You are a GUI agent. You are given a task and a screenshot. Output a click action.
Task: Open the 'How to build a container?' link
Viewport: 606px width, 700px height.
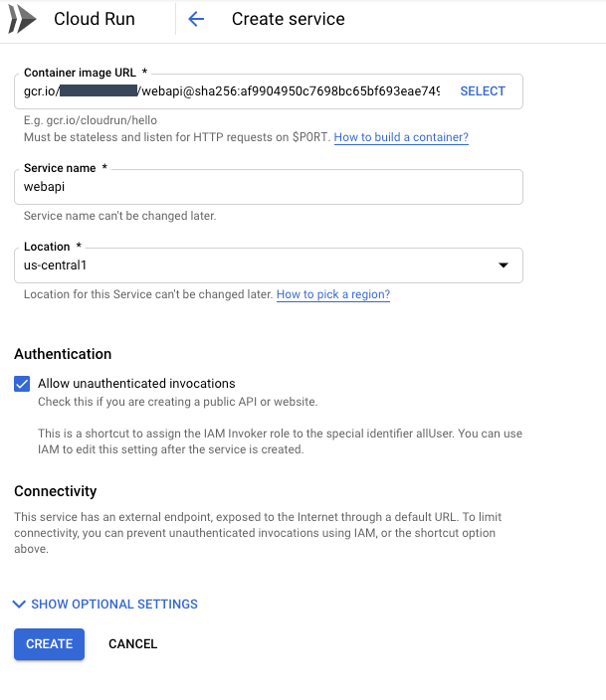click(401, 137)
